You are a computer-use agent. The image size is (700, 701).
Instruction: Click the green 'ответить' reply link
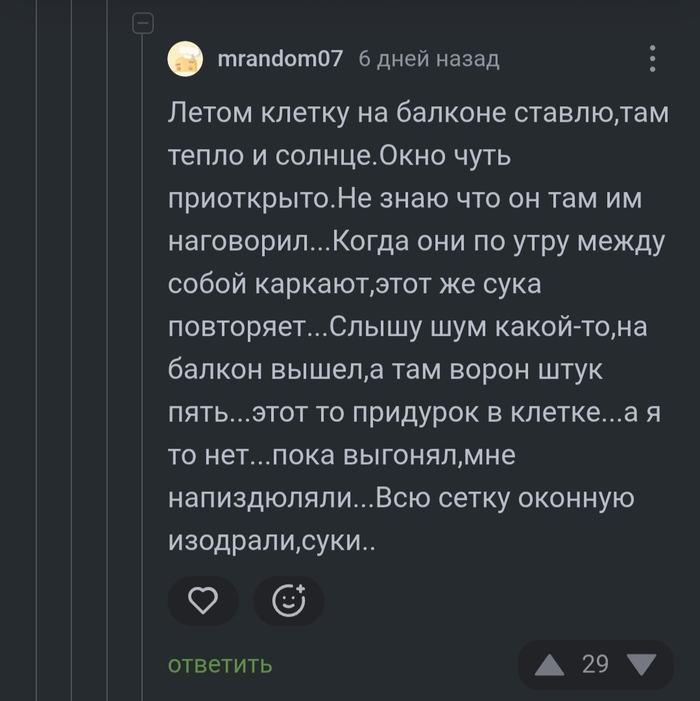click(x=219, y=664)
